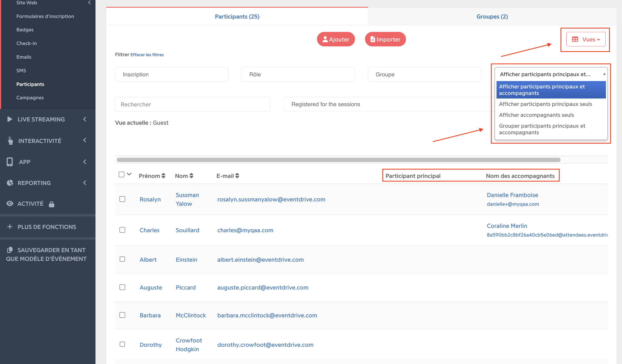
Task: Expand the Reporting section chevron
Action: click(85, 183)
